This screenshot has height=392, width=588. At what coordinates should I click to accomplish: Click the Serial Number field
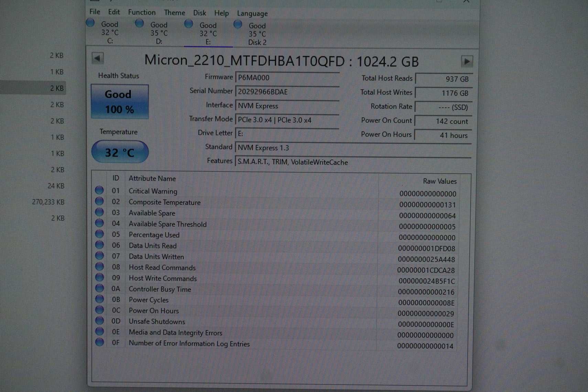(x=287, y=92)
